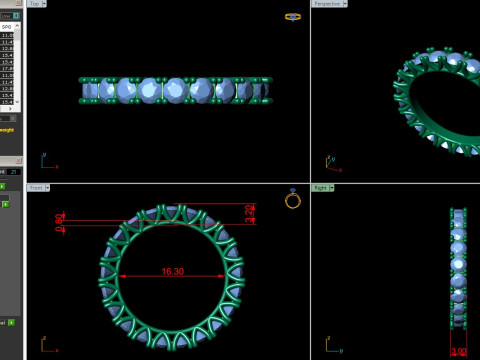The height and width of the screenshot is (360, 480).
Task: Select the 3.20 dimension label
Action: coord(249,214)
